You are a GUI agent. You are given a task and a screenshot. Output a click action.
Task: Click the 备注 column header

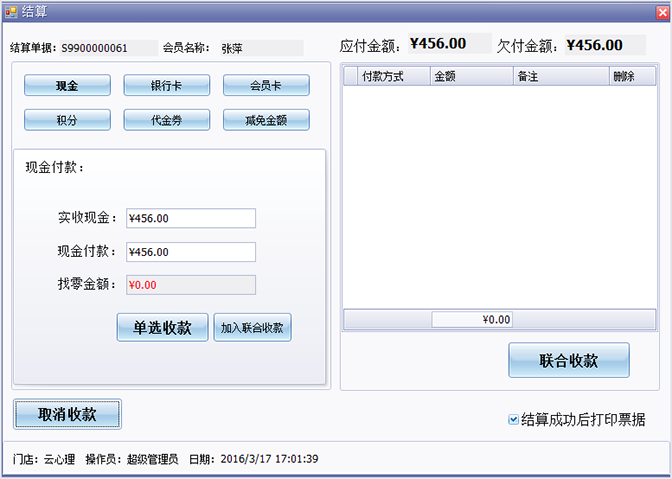(x=561, y=76)
